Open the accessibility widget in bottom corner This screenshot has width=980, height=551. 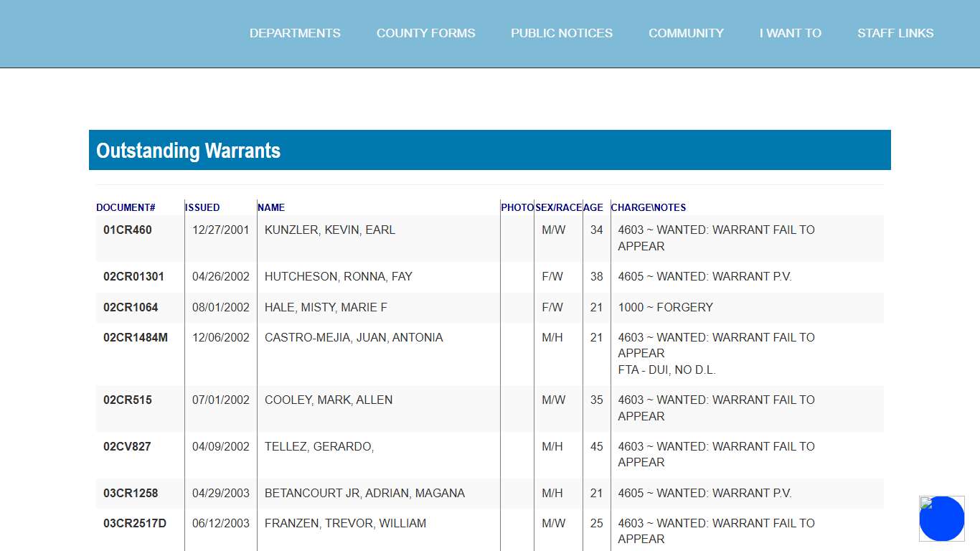tap(941, 518)
